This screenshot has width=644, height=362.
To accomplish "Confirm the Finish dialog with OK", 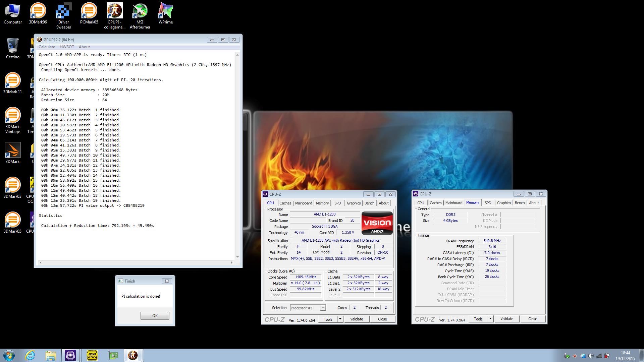I will pos(155,316).
